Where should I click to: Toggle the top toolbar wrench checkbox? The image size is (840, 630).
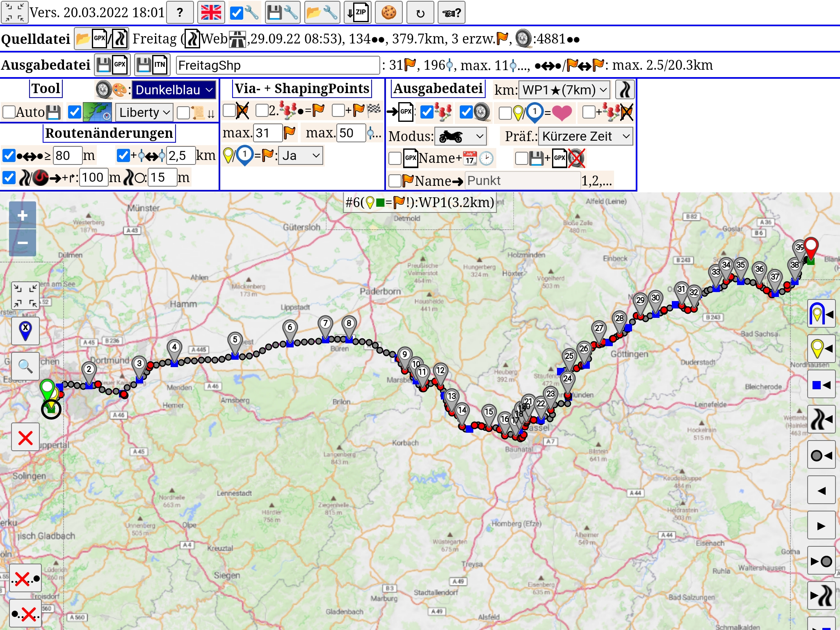point(237,13)
